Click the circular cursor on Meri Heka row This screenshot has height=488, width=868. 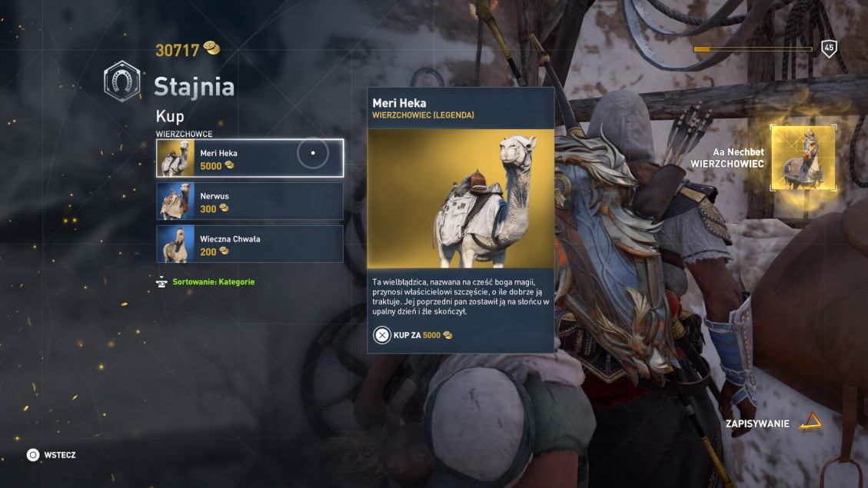tap(313, 153)
